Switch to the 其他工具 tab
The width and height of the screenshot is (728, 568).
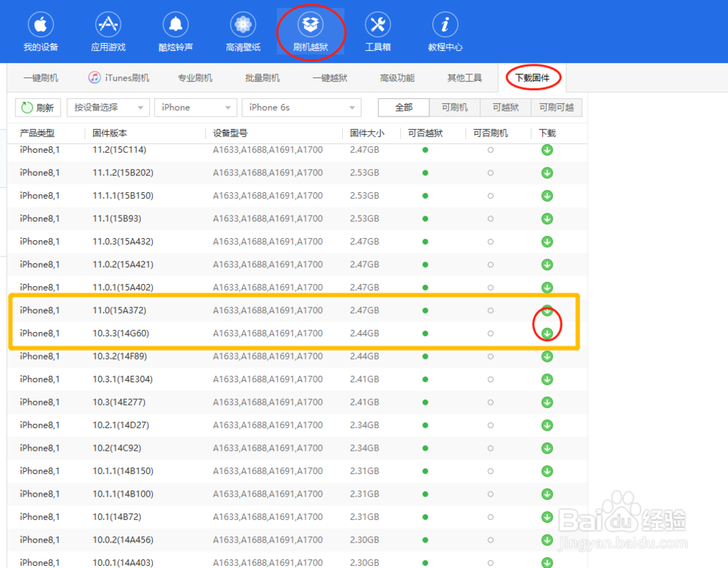464,78
